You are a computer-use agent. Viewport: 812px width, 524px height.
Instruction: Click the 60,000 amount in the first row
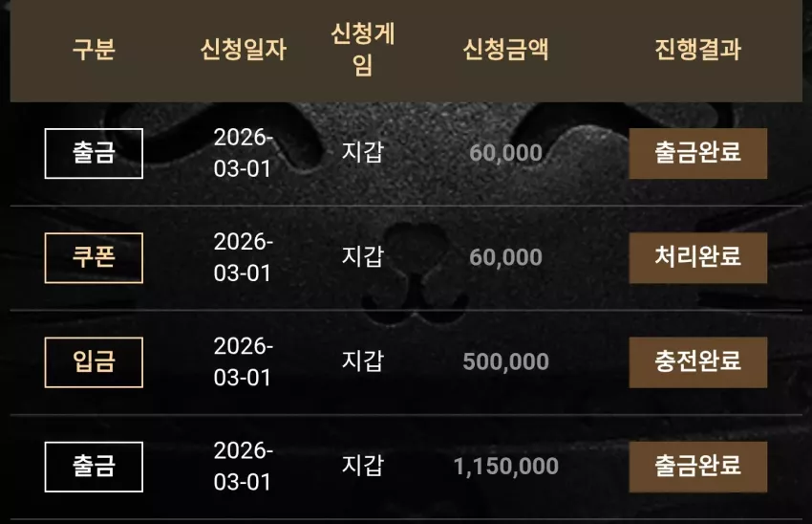505,153
